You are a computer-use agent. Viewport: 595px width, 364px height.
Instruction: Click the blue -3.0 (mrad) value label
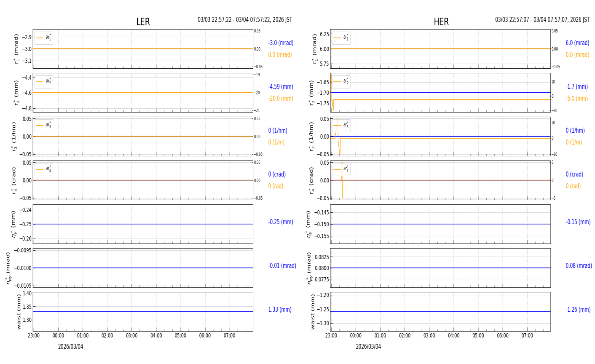point(281,43)
